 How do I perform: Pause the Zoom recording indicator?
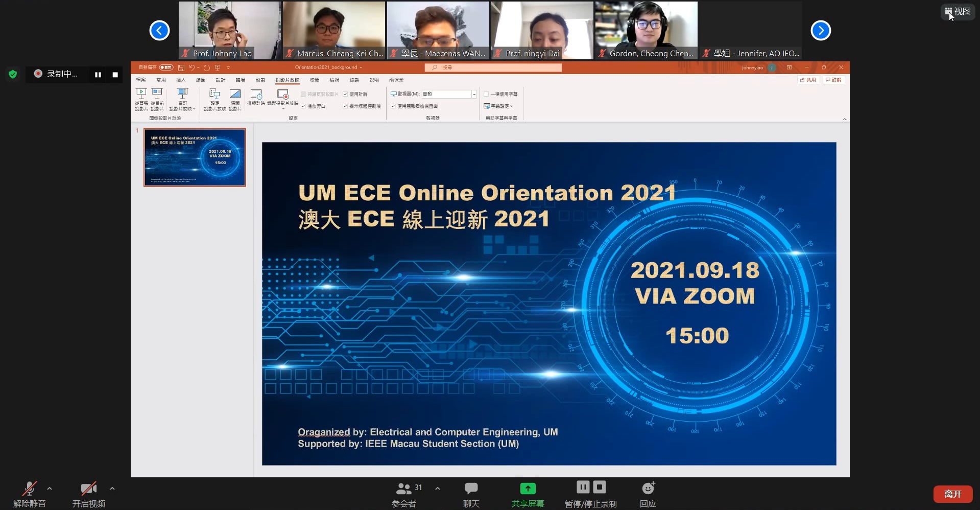coord(98,75)
